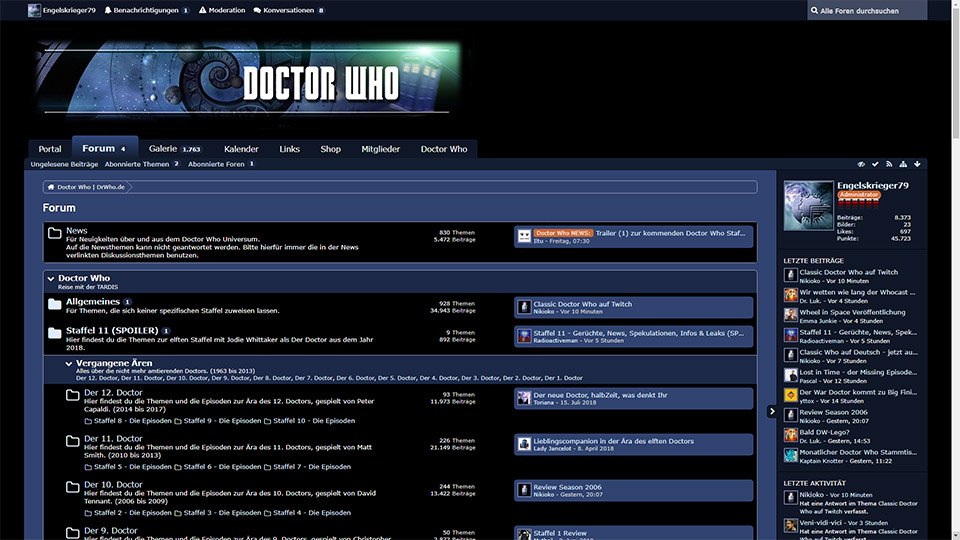Jump to Der 5. Doctor quick link
960x540 pixels.
397,378
